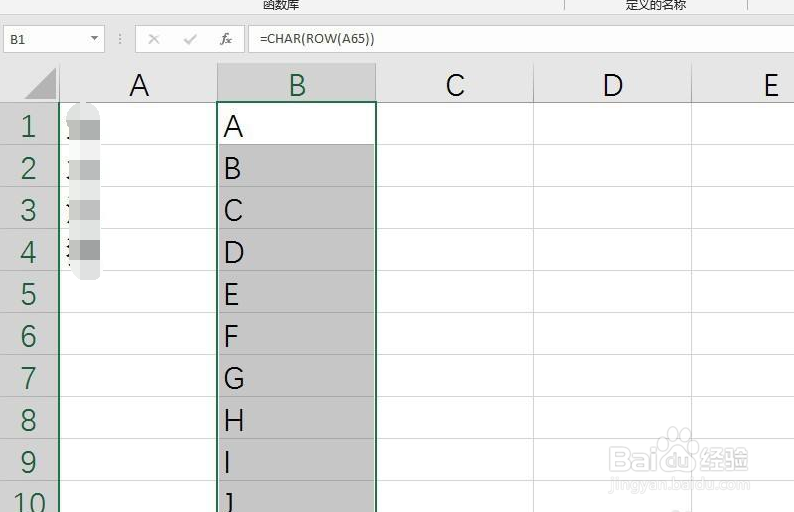Select row 9 header

pos(29,460)
